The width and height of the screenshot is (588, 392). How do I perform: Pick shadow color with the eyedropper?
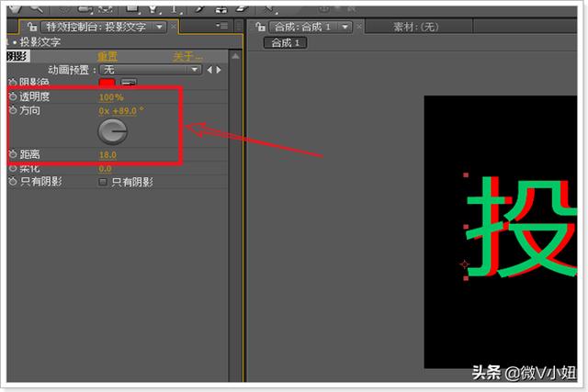click(x=129, y=83)
